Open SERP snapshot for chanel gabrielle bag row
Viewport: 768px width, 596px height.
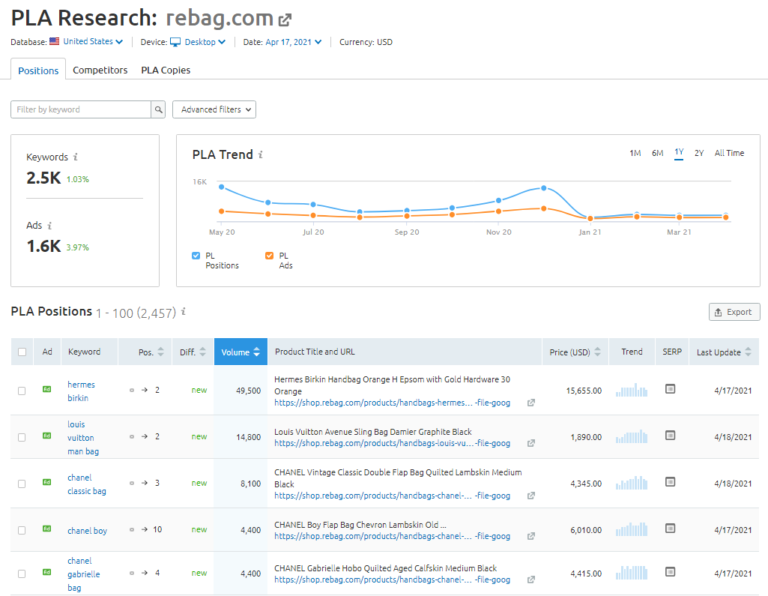[x=670, y=572]
